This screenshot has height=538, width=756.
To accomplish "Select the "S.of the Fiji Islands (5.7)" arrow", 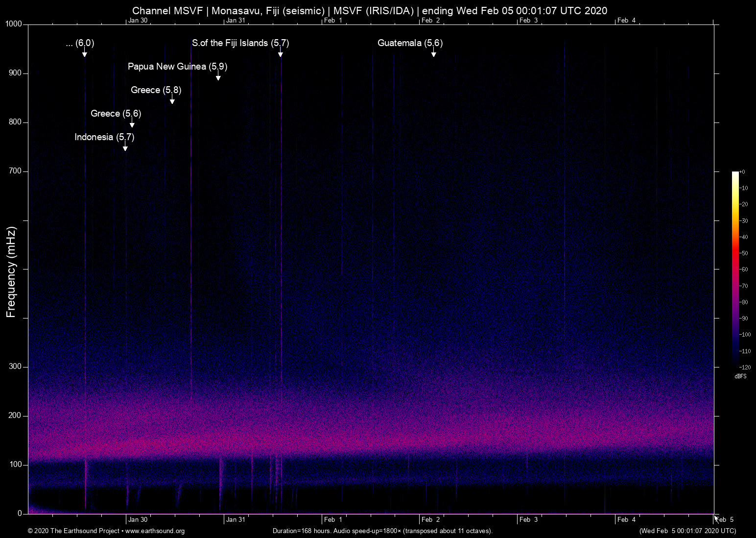I will pyautogui.click(x=280, y=54).
